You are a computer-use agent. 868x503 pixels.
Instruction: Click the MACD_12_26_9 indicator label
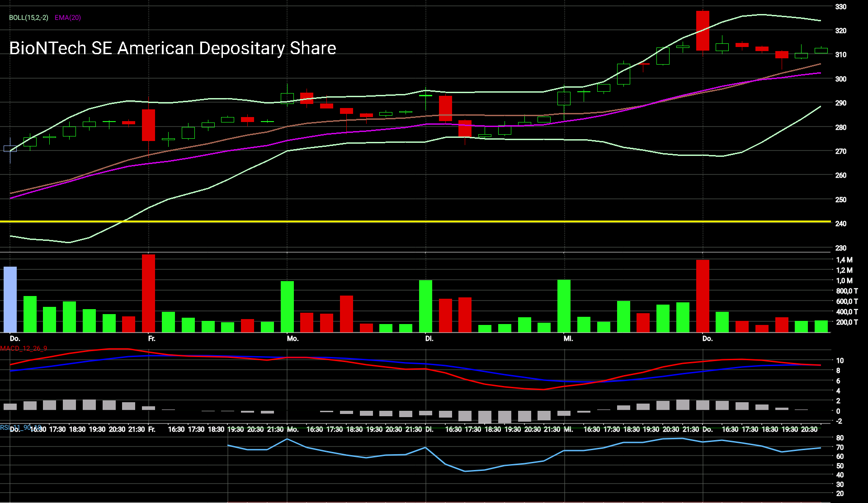pyautogui.click(x=24, y=348)
